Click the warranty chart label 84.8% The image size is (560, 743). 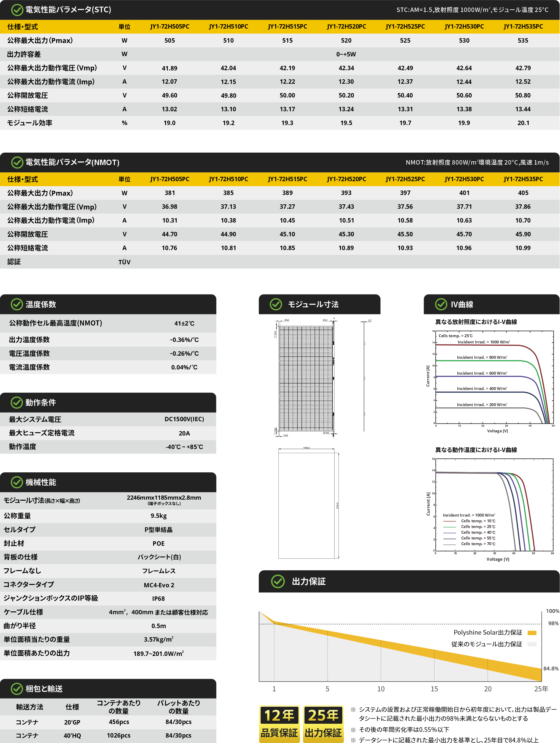(x=551, y=668)
